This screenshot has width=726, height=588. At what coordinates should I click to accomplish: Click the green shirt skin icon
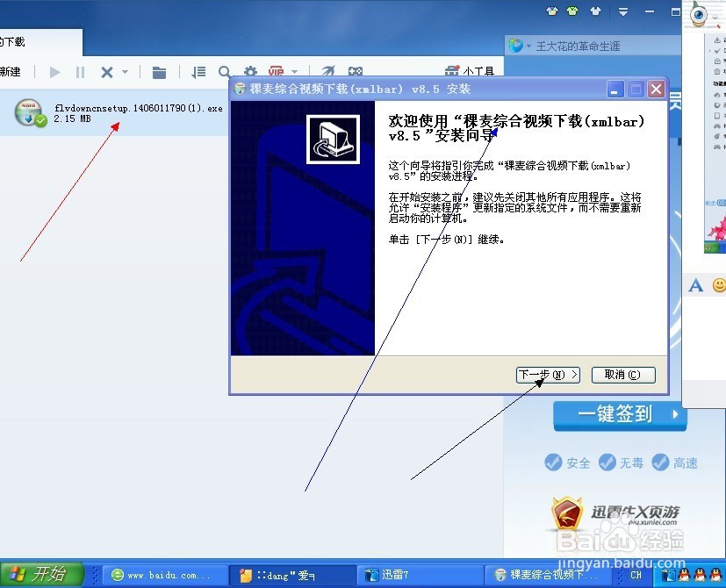[x=572, y=11]
